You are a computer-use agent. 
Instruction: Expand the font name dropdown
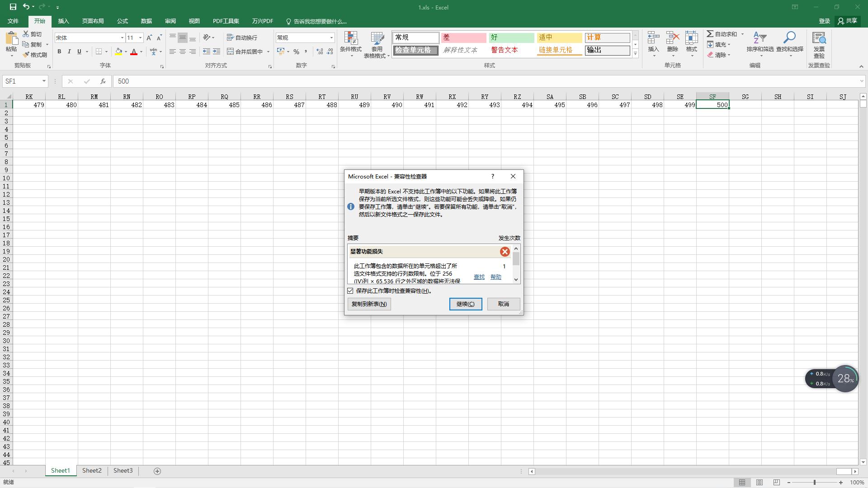(122, 38)
